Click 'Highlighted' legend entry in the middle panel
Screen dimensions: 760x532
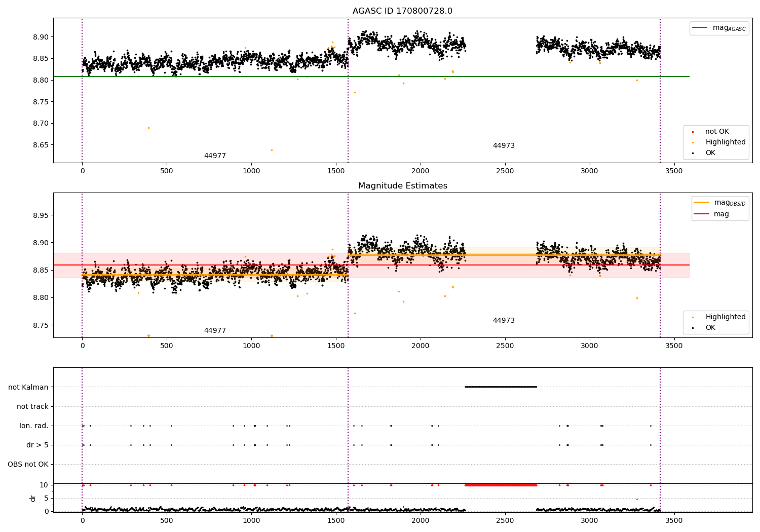pyautogui.click(x=718, y=317)
